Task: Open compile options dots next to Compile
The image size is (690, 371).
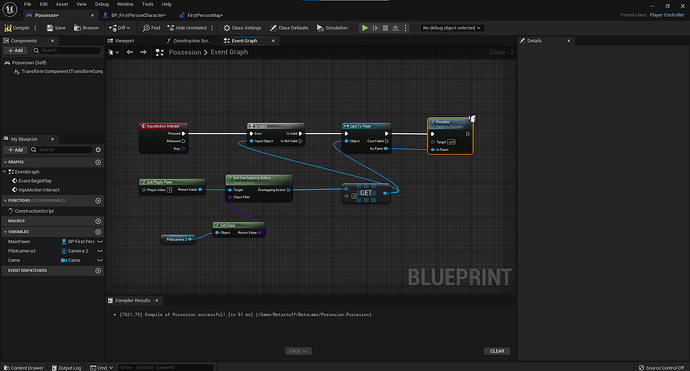Action: coord(35,28)
